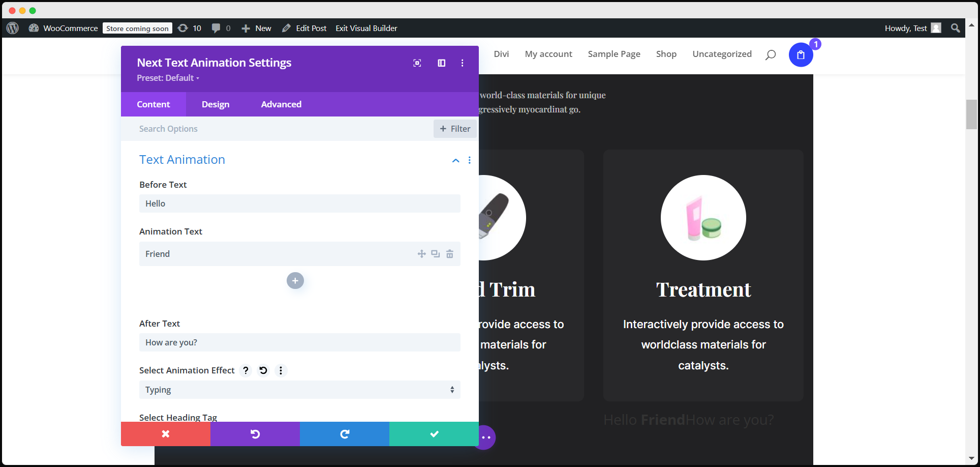Add a new animation text item
This screenshot has width=980, height=467.
295,281
